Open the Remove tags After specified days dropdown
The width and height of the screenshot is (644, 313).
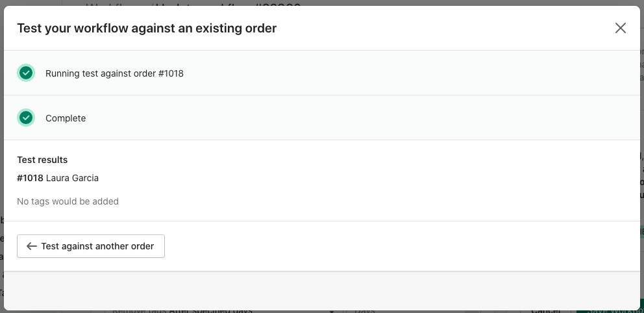(x=223, y=311)
